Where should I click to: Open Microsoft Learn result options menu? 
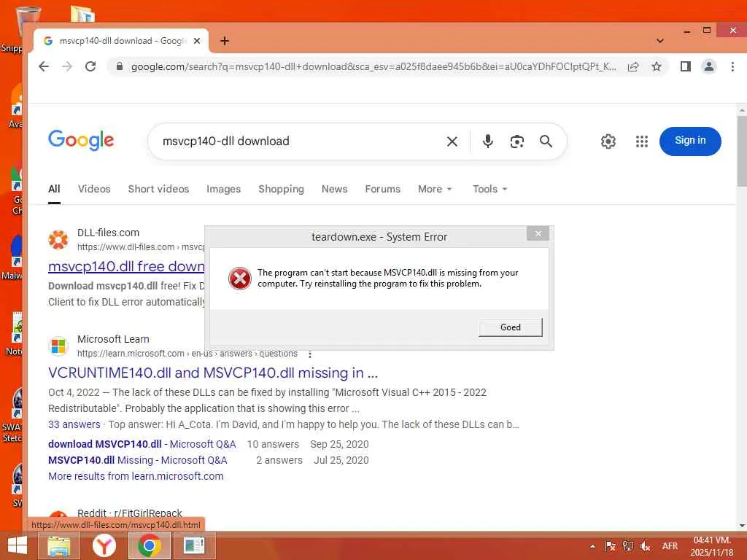click(x=310, y=354)
